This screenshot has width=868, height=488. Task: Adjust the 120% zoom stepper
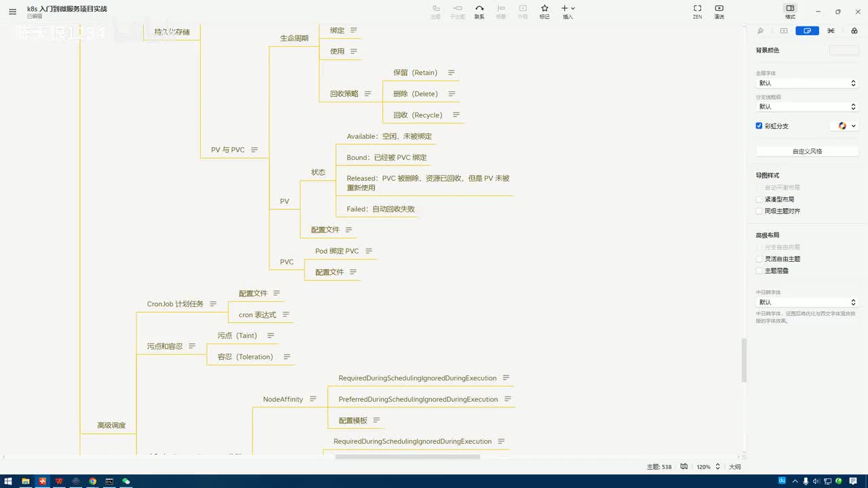717,467
